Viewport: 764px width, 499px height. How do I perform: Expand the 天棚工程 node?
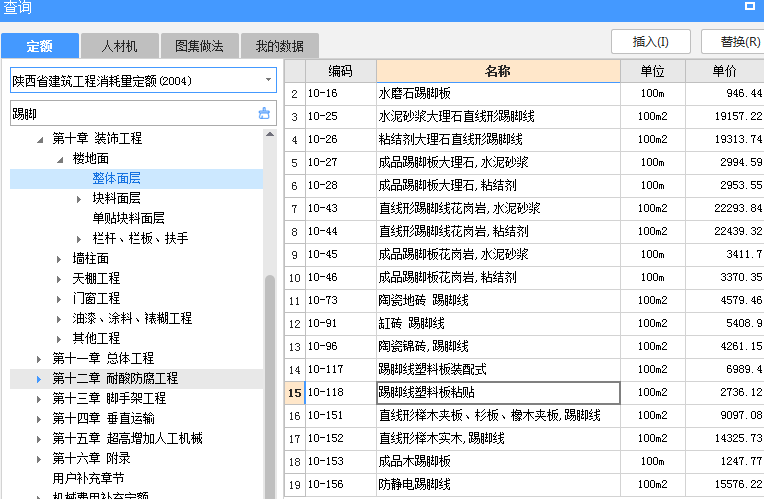[59, 279]
